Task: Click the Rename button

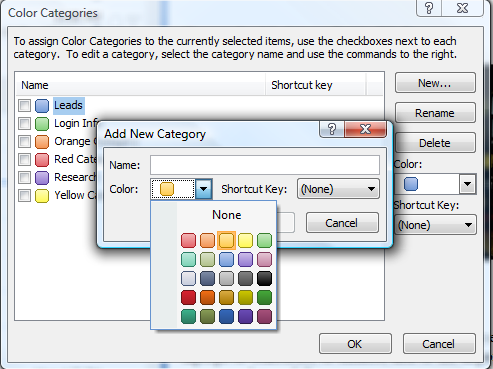Action: pyautogui.click(x=435, y=113)
